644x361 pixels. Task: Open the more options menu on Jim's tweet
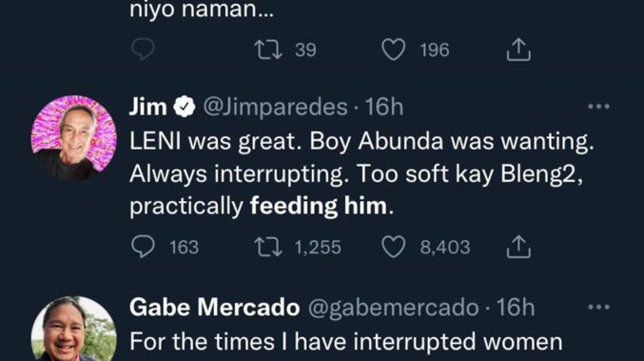pos(599,107)
